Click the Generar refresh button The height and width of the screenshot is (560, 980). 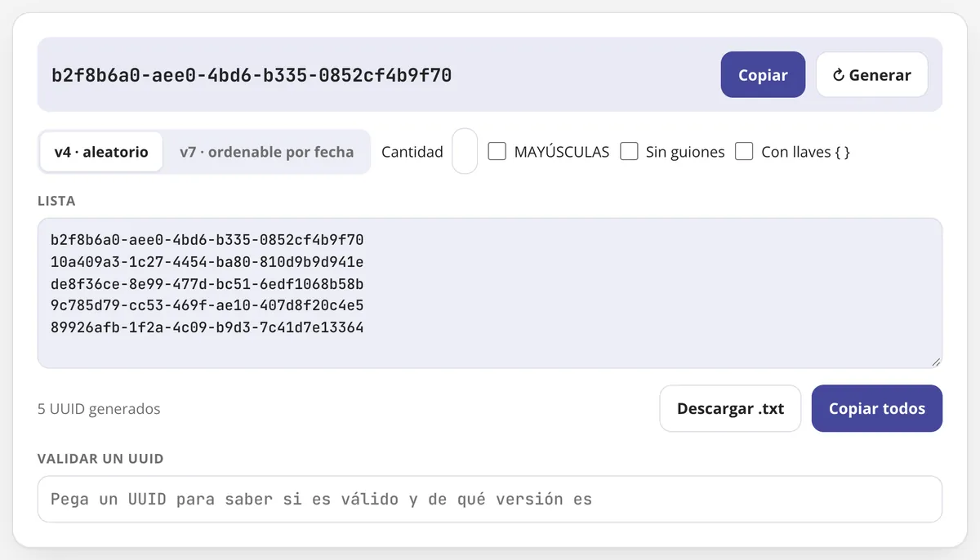point(871,75)
